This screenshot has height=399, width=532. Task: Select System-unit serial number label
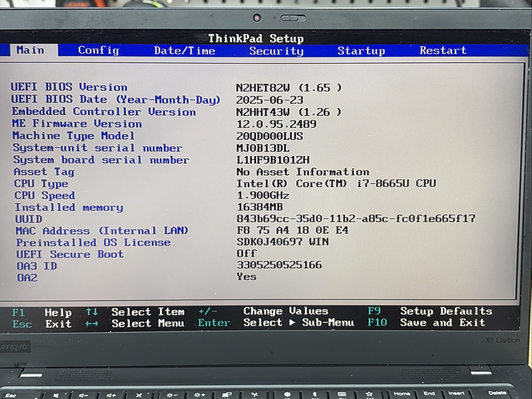tap(97, 147)
